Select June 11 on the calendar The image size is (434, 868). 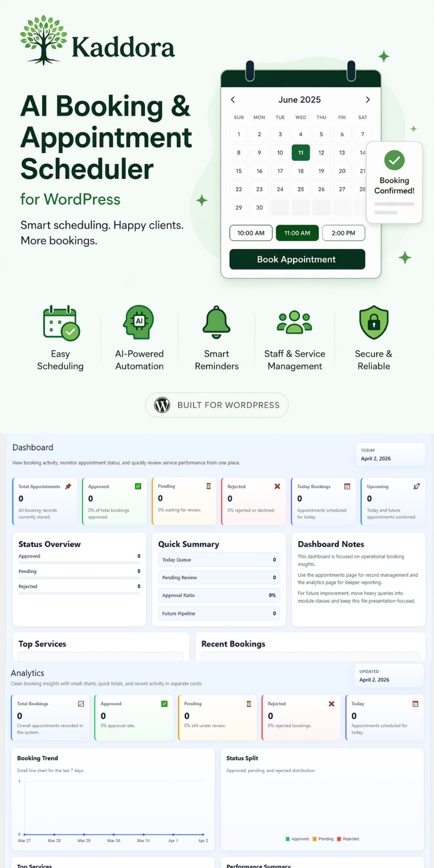(x=301, y=152)
